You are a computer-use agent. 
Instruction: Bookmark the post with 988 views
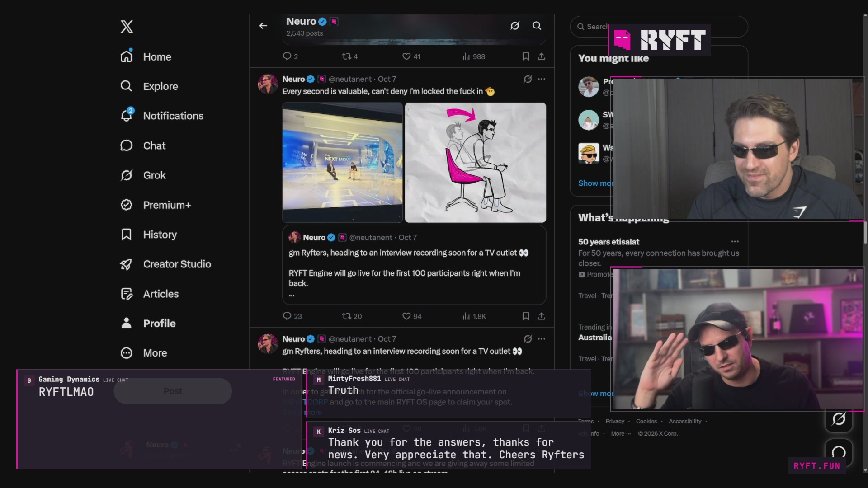[x=526, y=56]
